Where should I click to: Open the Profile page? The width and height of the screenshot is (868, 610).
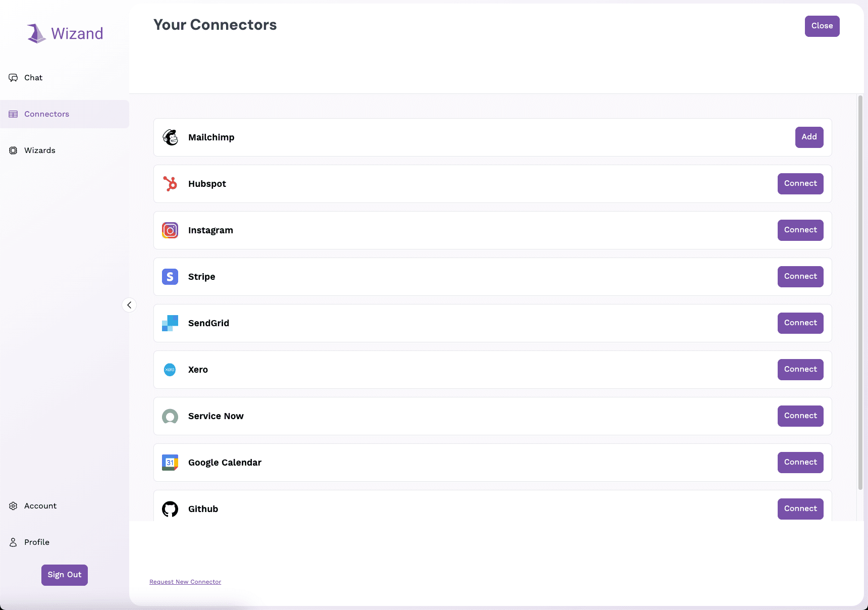(65, 542)
